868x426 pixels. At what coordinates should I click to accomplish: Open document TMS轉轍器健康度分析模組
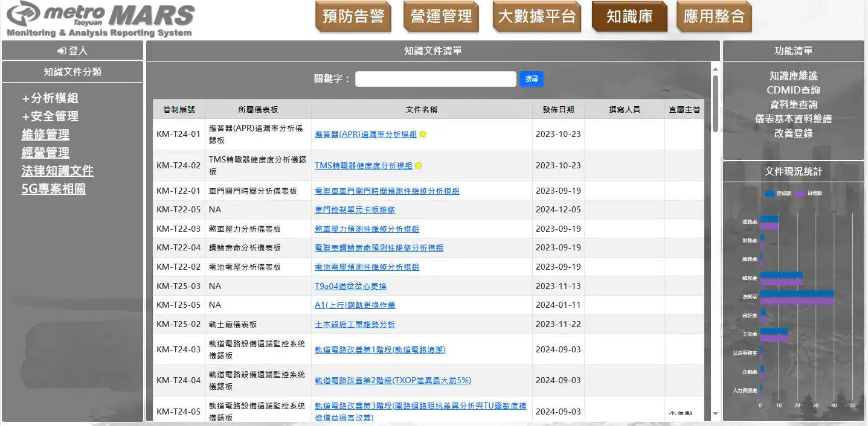[x=363, y=166]
